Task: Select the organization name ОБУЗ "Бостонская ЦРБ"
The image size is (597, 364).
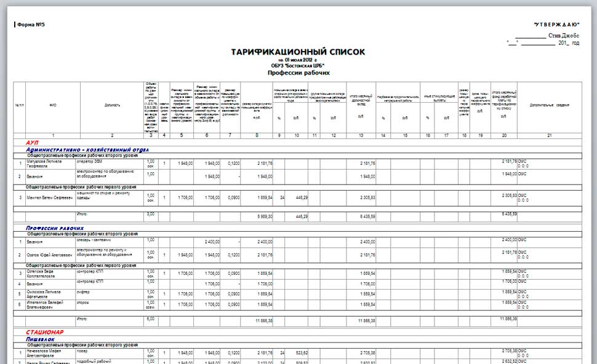Action: [298, 66]
